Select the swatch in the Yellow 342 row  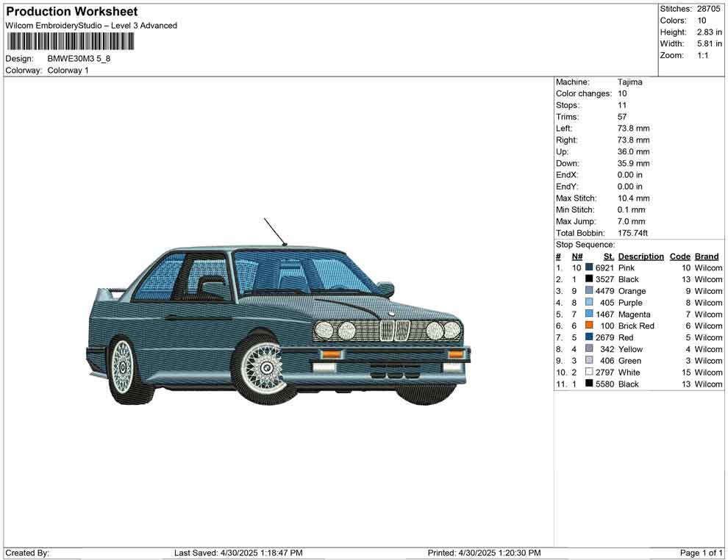589,349
